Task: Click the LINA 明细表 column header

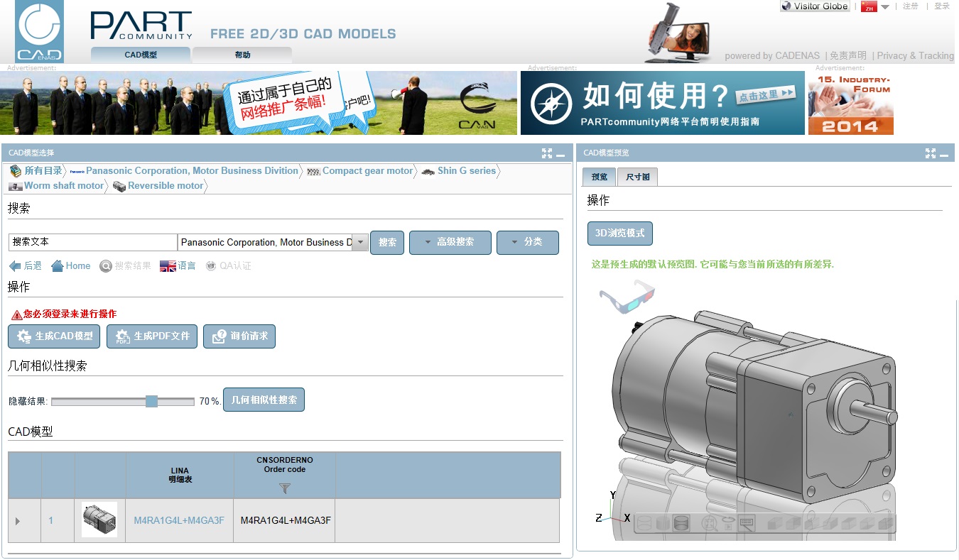Action: 180,475
